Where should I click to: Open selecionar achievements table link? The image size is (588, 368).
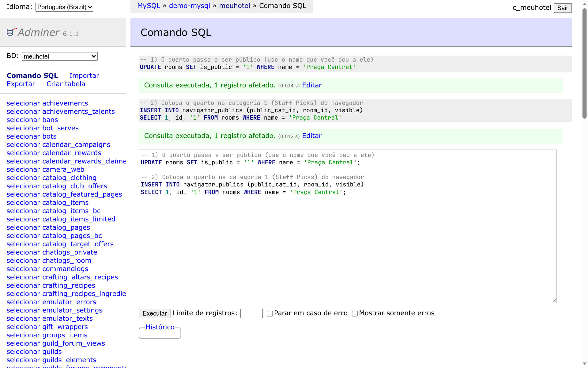tap(47, 103)
